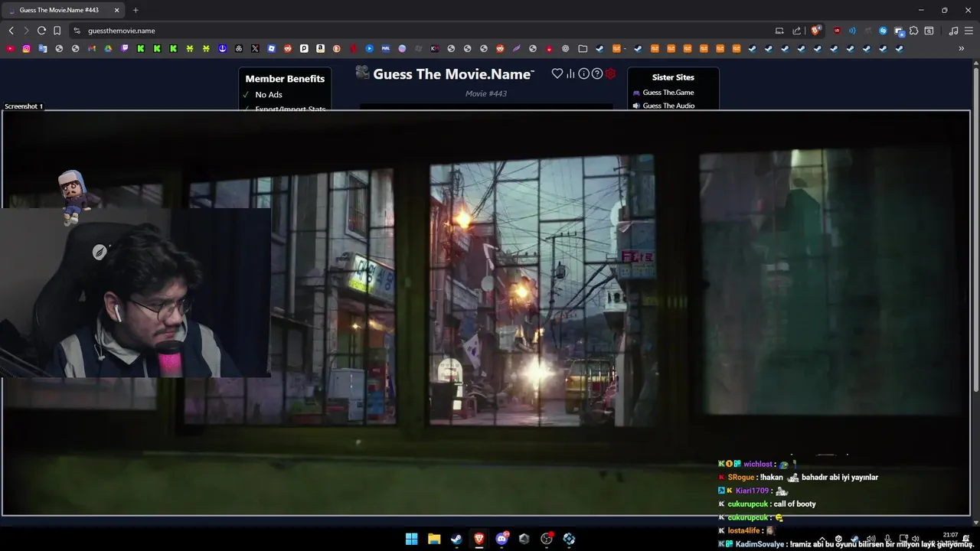Open the Shazam extension icon
Screen dimensions: 980x551
point(883,31)
